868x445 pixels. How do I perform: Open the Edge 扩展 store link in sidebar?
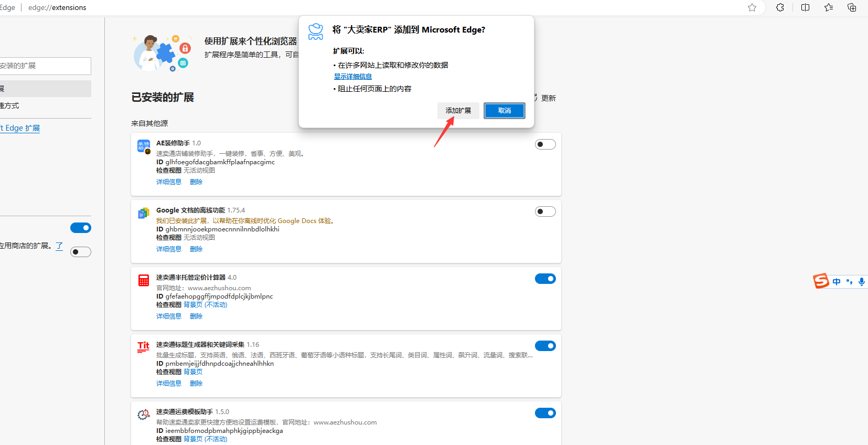20,128
